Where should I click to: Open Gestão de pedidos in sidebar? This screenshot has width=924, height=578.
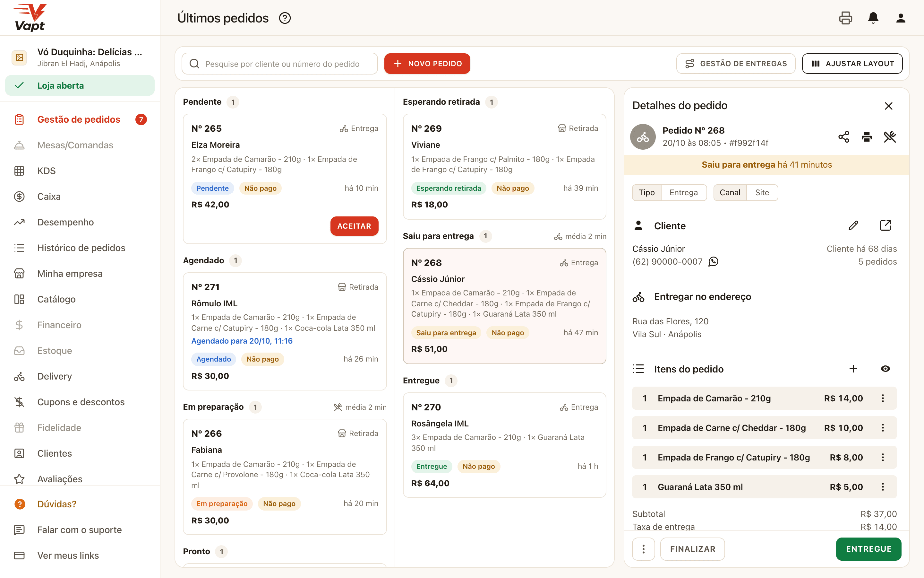(x=80, y=119)
